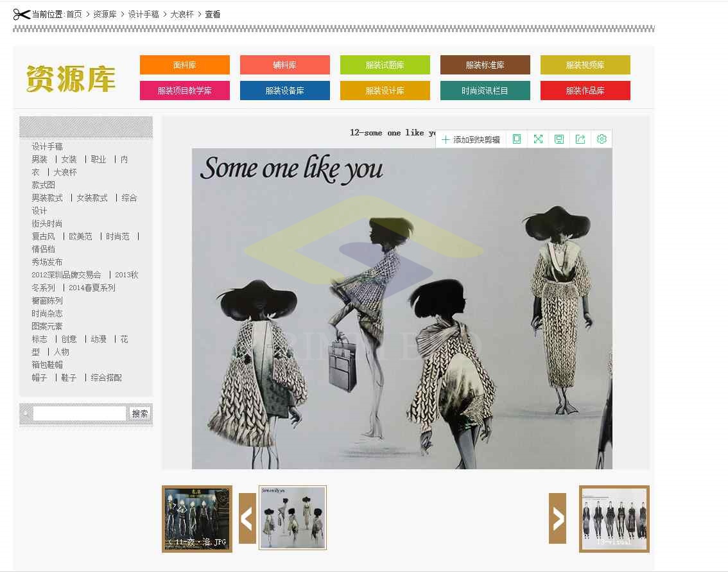Click the picture-in-picture frame icon
This screenshot has height=572, width=728.
pyautogui.click(x=517, y=139)
